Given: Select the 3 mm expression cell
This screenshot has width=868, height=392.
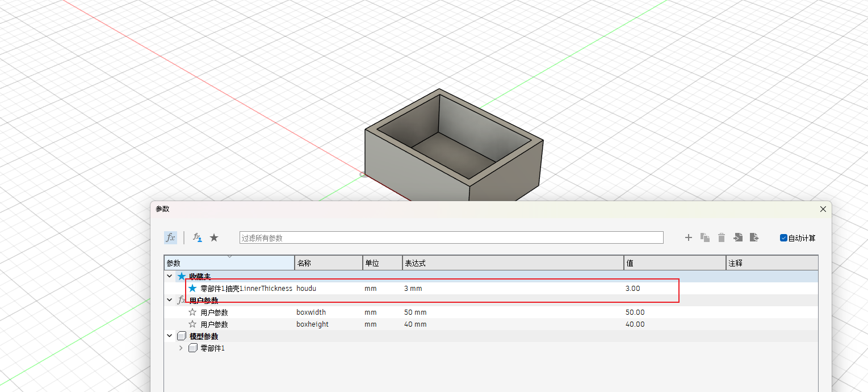Looking at the screenshot, I should pos(413,289).
